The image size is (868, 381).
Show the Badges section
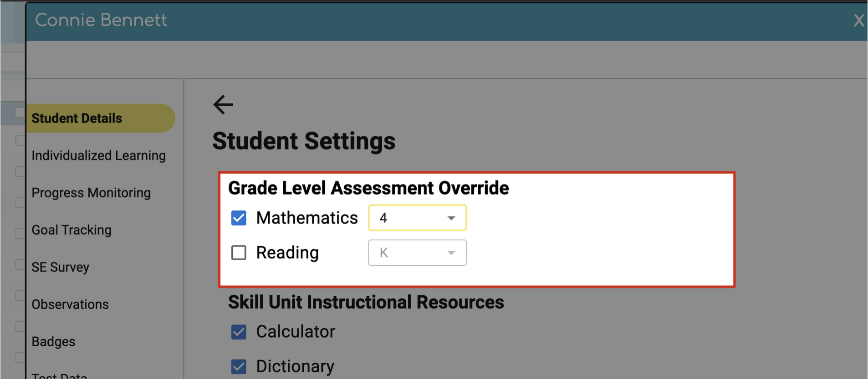coord(53,341)
